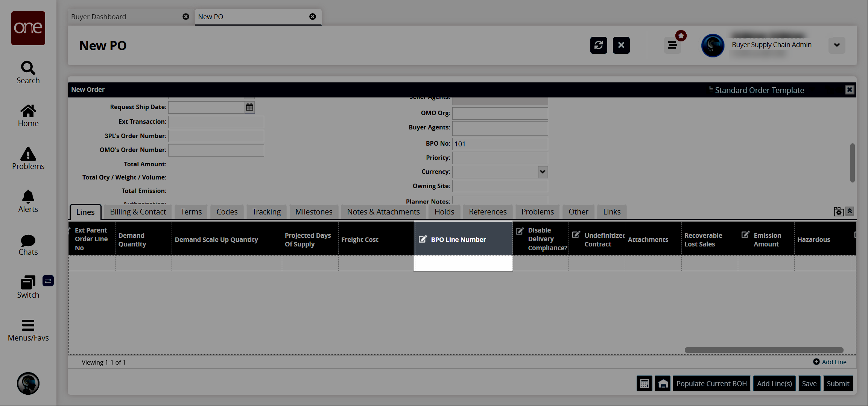Collapse the header panel with double-chevron icon
This screenshot has width=868, height=406.
850,211
